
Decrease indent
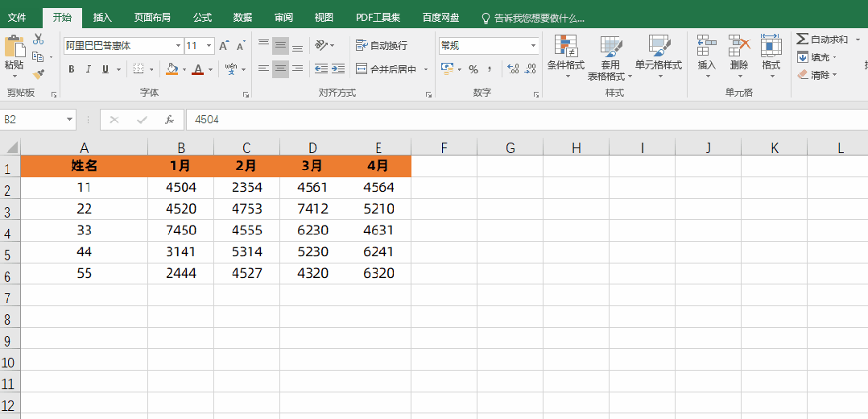coord(320,68)
